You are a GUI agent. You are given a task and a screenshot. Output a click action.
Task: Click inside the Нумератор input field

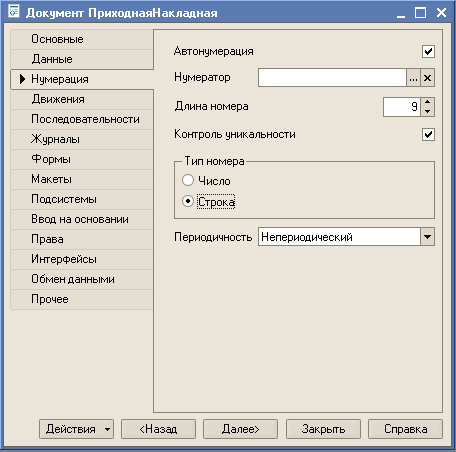tap(332, 78)
